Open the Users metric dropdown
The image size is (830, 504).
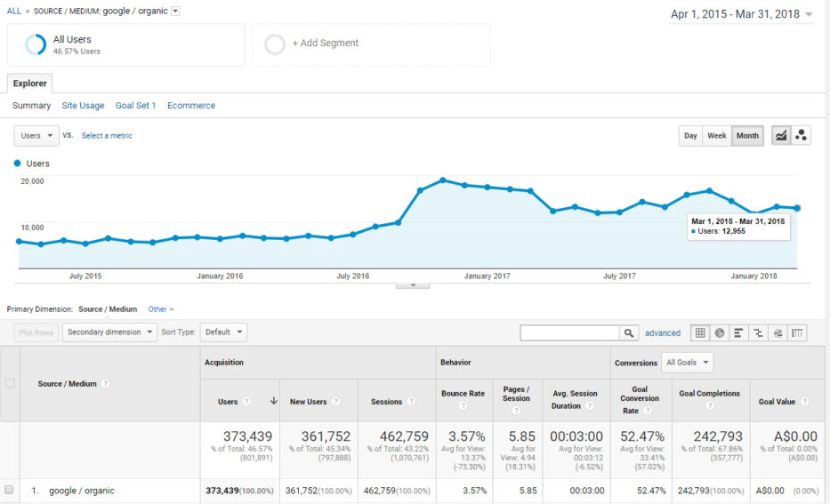click(x=36, y=136)
